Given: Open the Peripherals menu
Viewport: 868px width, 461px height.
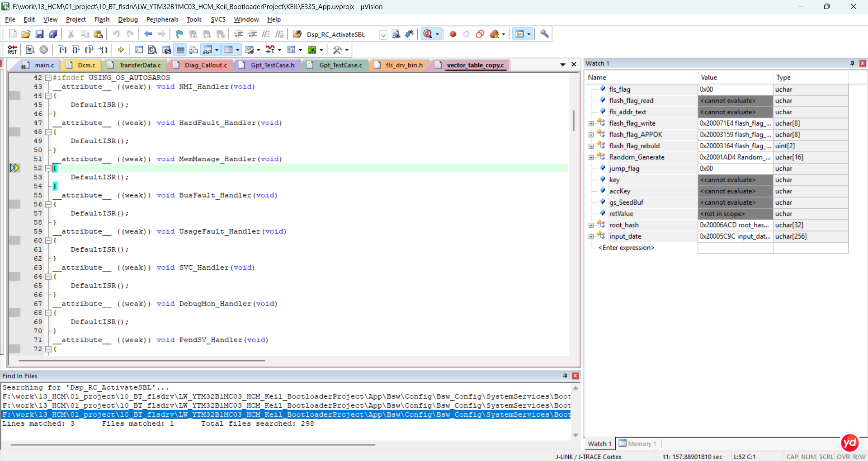Looking at the screenshot, I should coord(162,19).
